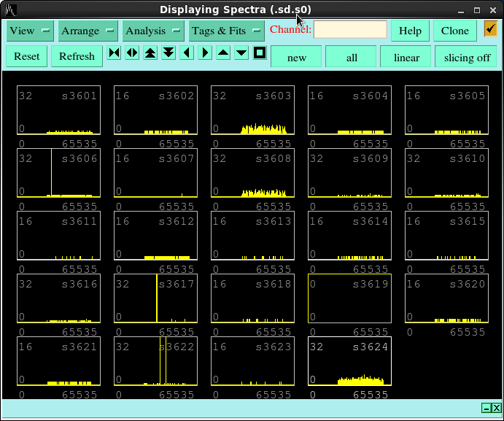This screenshot has width=504, height=421.
Task: Open the View dropdown menu
Action: (x=30, y=31)
